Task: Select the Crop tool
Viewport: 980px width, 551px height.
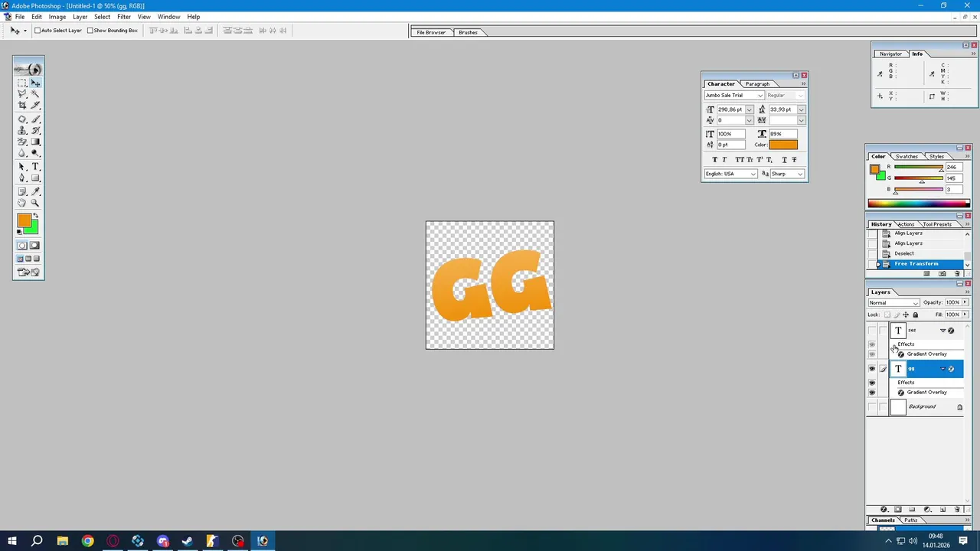Action: [x=21, y=105]
